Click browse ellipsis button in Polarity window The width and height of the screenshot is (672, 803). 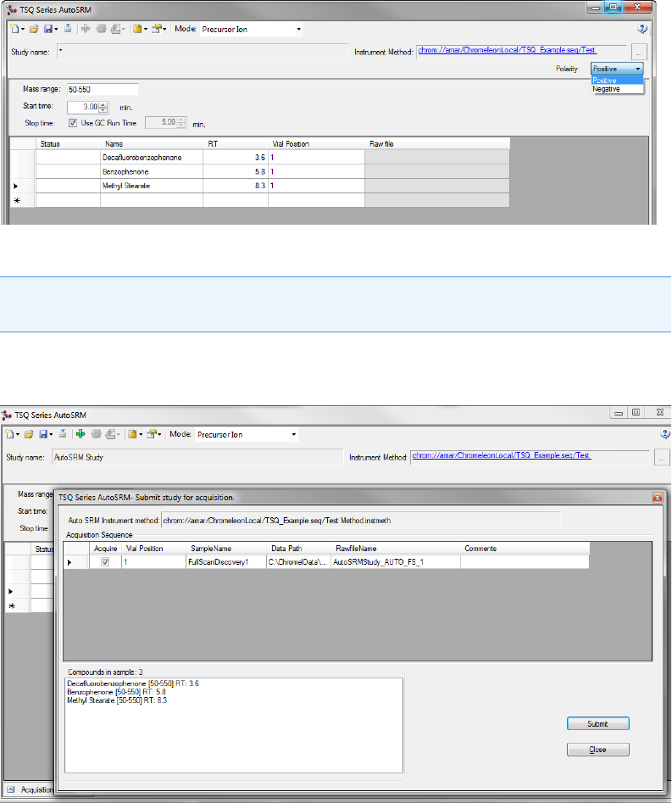tap(639, 53)
